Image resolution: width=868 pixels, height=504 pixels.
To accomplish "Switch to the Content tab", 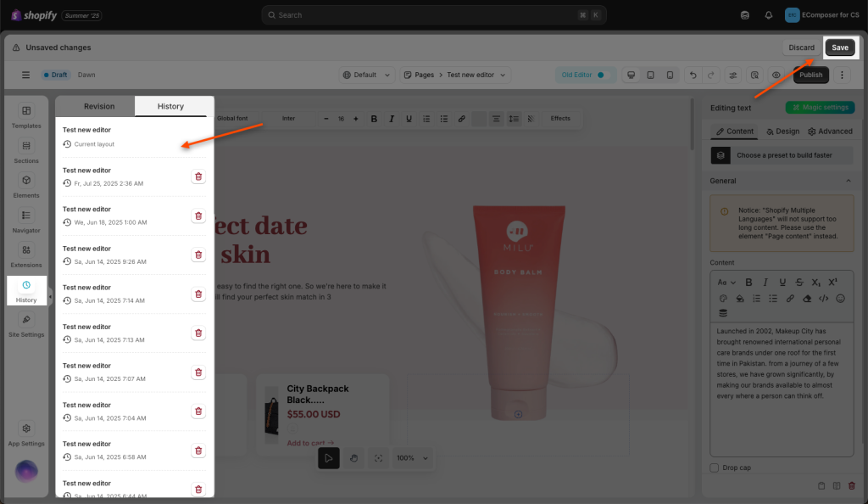I will pos(735,132).
